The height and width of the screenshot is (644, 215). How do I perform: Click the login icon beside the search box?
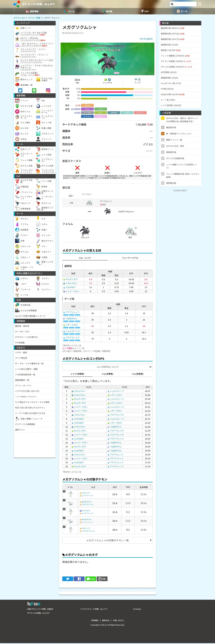199,4
